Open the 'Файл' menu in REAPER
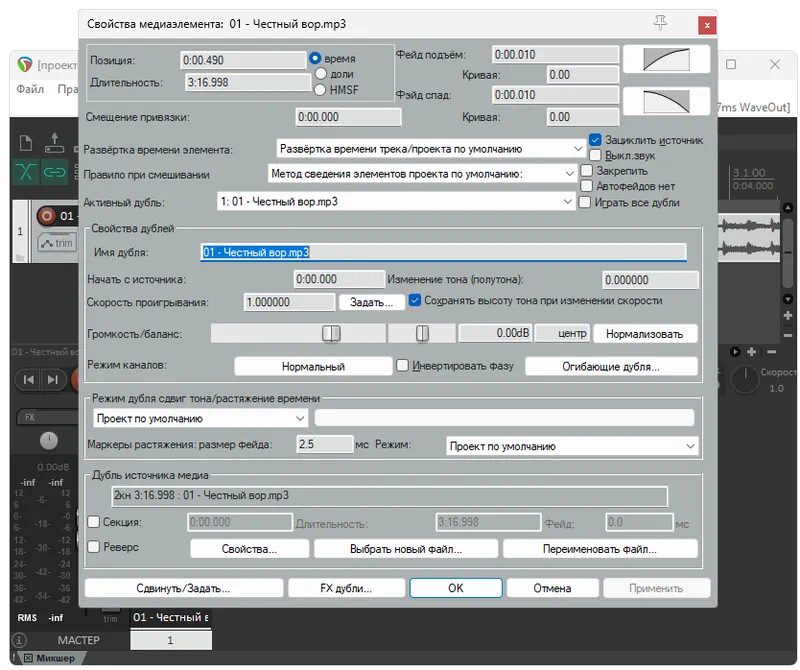Screen dimensions: 800x670 point(30,89)
